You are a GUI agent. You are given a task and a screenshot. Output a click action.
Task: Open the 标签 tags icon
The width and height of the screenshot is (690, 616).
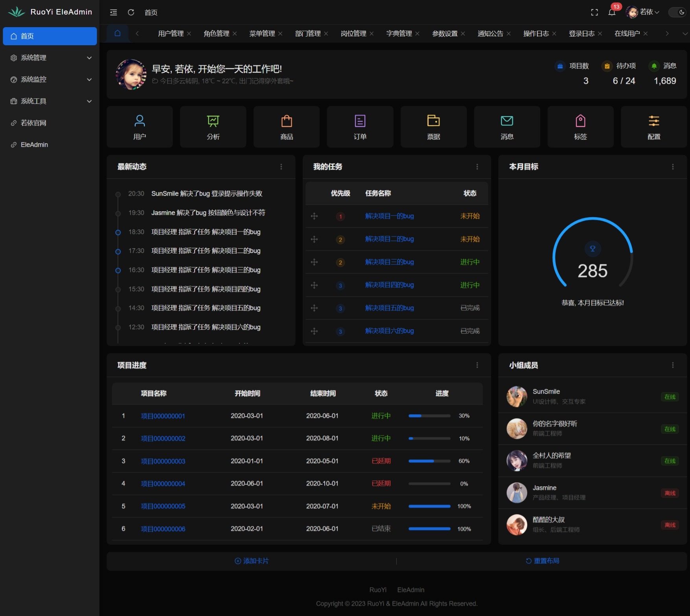[580, 127]
